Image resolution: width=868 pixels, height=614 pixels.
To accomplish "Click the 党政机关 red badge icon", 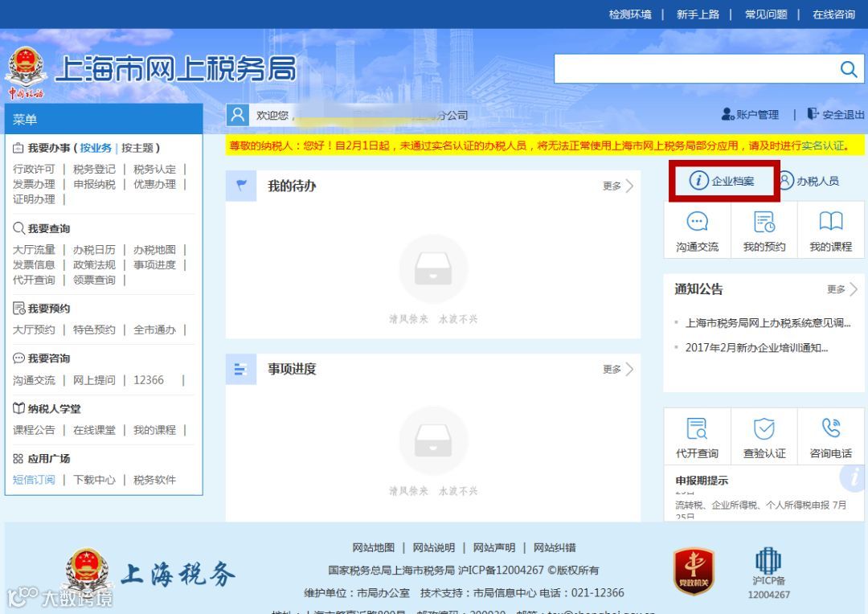I will [694, 571].
